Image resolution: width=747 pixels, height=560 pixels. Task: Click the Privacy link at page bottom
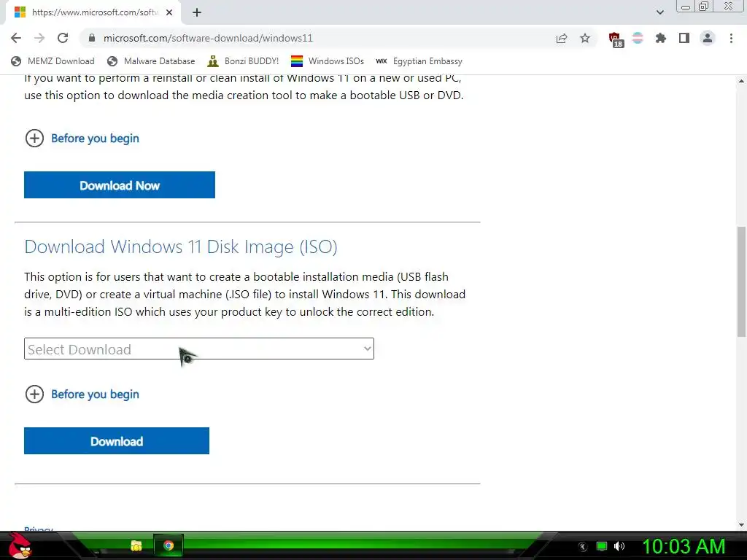39,529
